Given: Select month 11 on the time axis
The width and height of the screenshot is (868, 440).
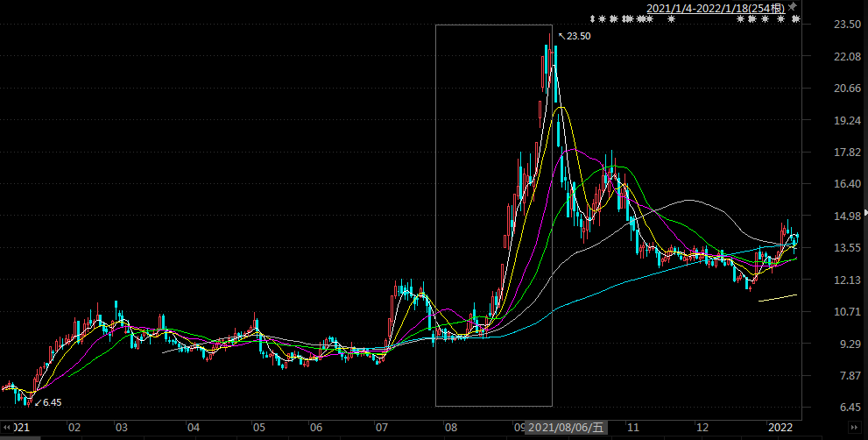Looking at the screenshot, I should click(x=633, y=428).
